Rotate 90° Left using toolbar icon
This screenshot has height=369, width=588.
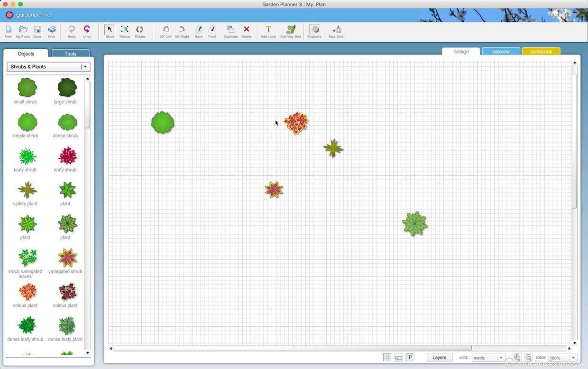pos(165,31)
